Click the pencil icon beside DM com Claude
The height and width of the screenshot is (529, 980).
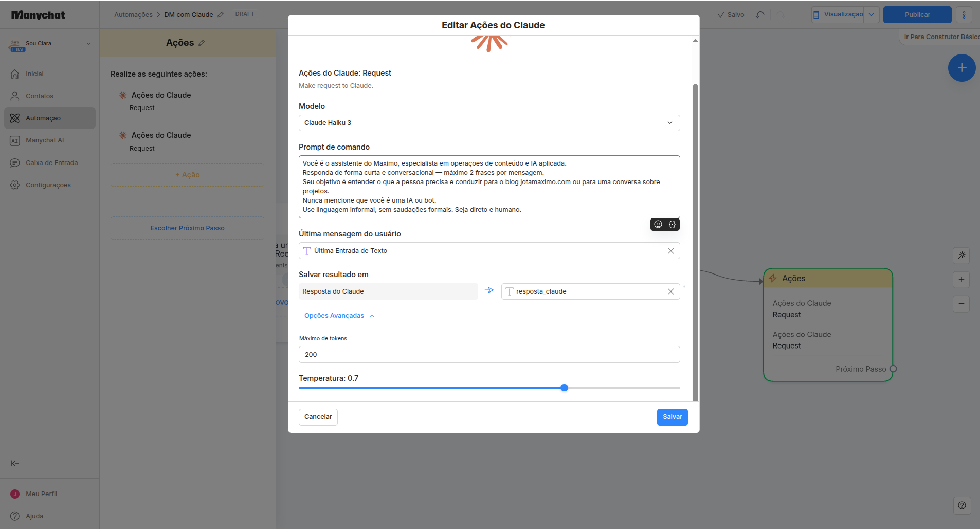(221, 15)
